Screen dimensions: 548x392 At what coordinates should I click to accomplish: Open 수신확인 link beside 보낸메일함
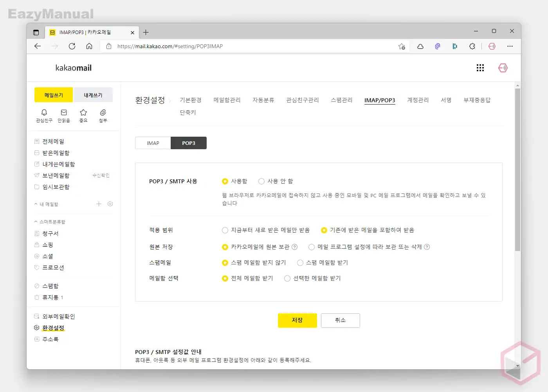101,175
